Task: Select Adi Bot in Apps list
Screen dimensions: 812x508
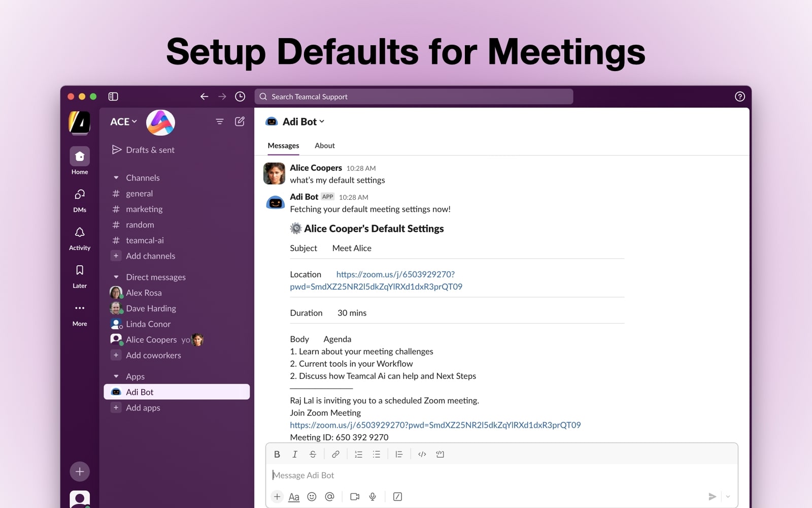Action: 177,392
